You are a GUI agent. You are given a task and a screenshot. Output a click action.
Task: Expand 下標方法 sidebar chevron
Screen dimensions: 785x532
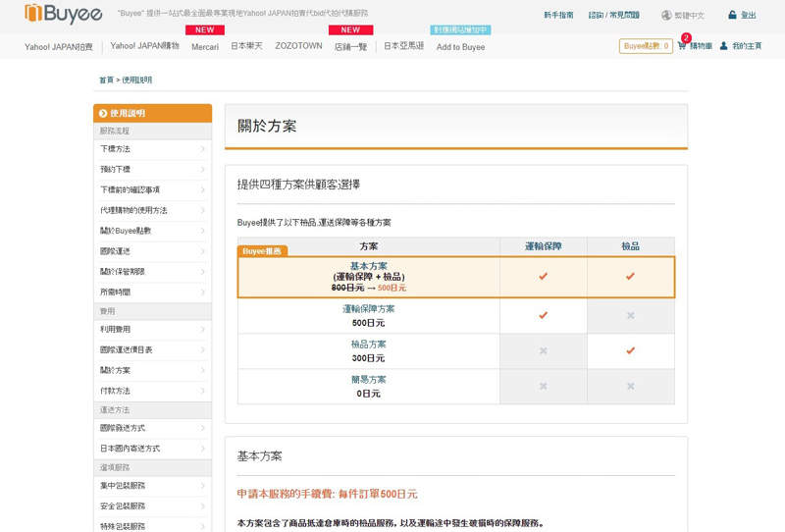coord(202,149)
